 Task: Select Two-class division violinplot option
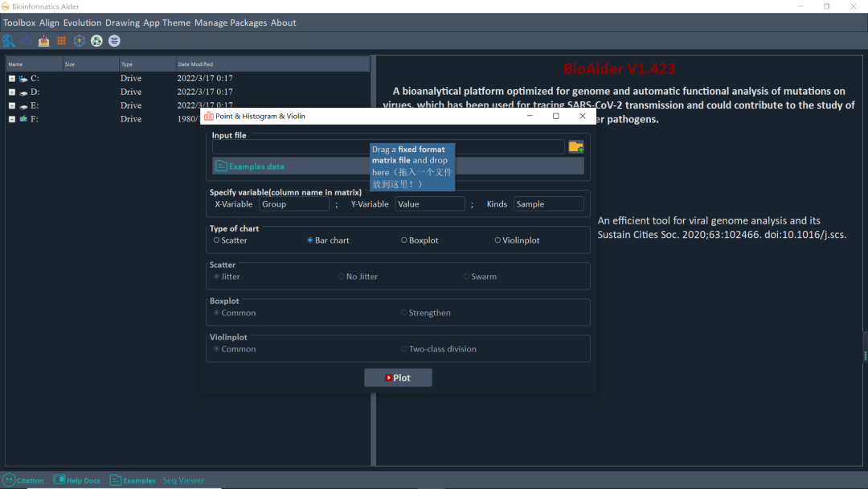coord(439,349)
